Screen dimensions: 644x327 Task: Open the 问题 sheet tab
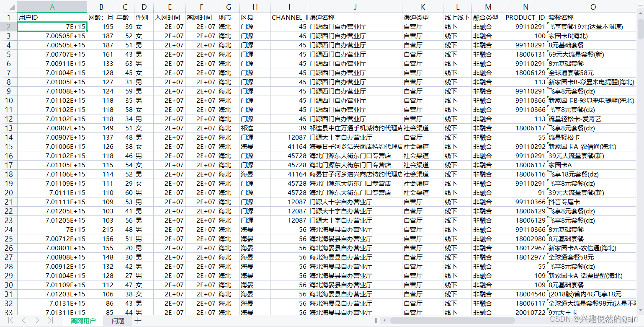(118, 321)
